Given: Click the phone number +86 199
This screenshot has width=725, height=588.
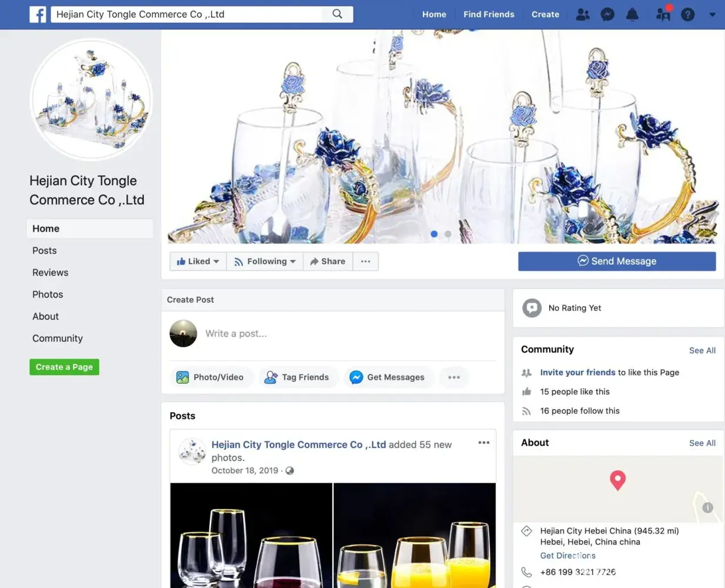Looking at the screenshot, I should (x=577, y=572).
